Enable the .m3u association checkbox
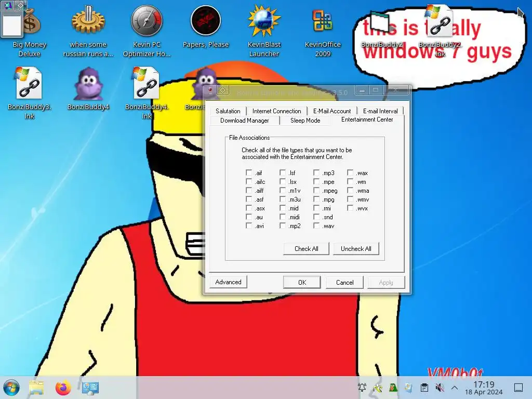The width and height of the screenshot is (532, 399). point(283,199)
